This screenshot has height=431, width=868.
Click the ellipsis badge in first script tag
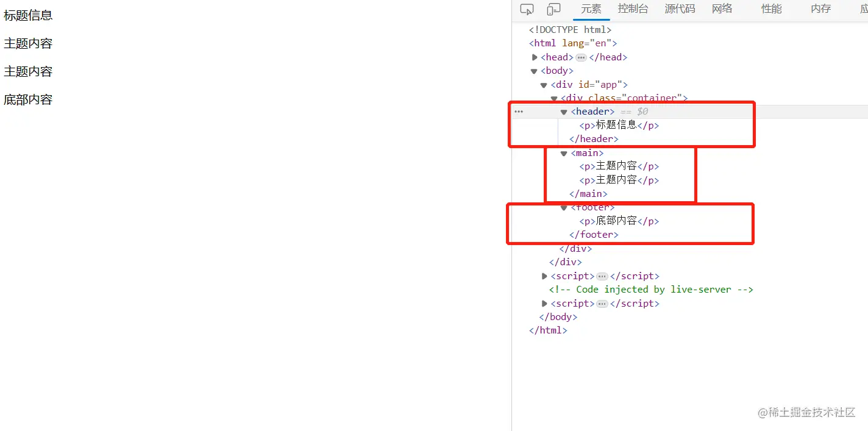click(x=602, y=276)
